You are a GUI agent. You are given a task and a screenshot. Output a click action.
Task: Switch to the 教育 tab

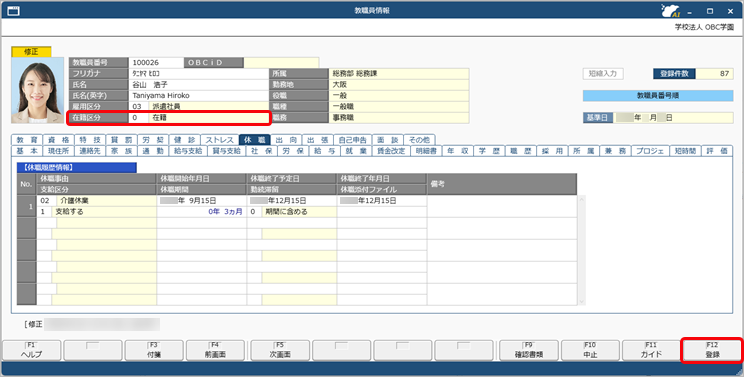[27, 140]
